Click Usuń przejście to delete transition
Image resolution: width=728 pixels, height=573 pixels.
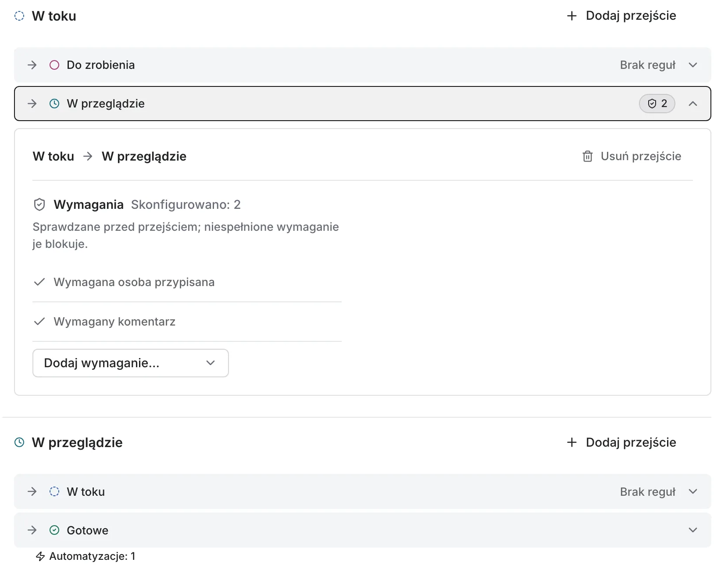click(x=632, y=156)
